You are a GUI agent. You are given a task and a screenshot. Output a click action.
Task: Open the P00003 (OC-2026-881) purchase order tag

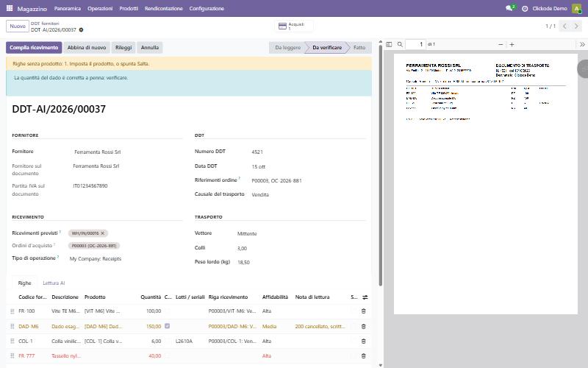[94, 246]
